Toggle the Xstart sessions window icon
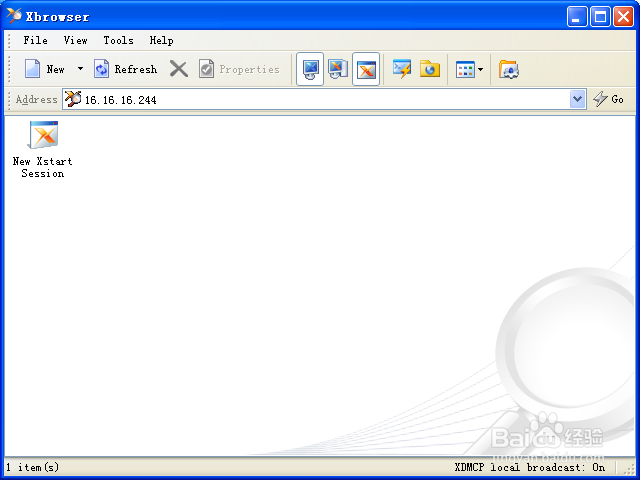 coord(366,69)
